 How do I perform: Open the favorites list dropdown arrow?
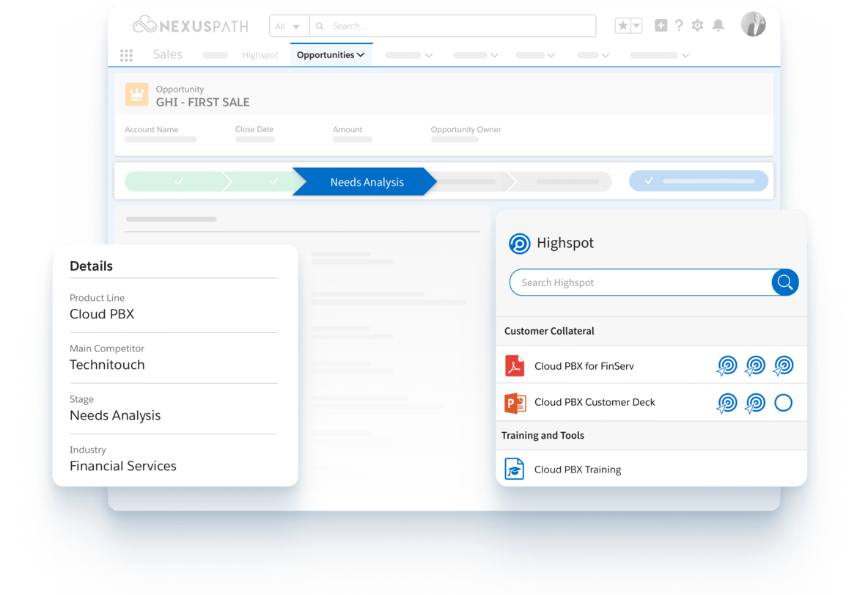point(636,26)
